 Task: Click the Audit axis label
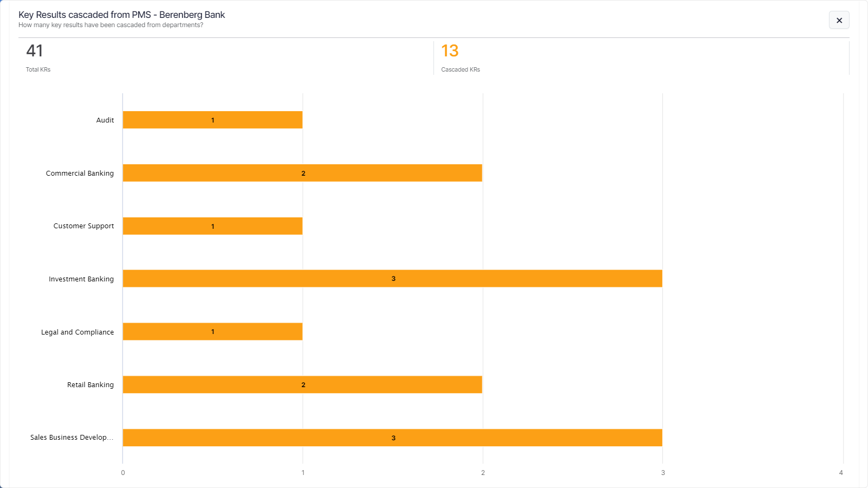pos(105,120)
